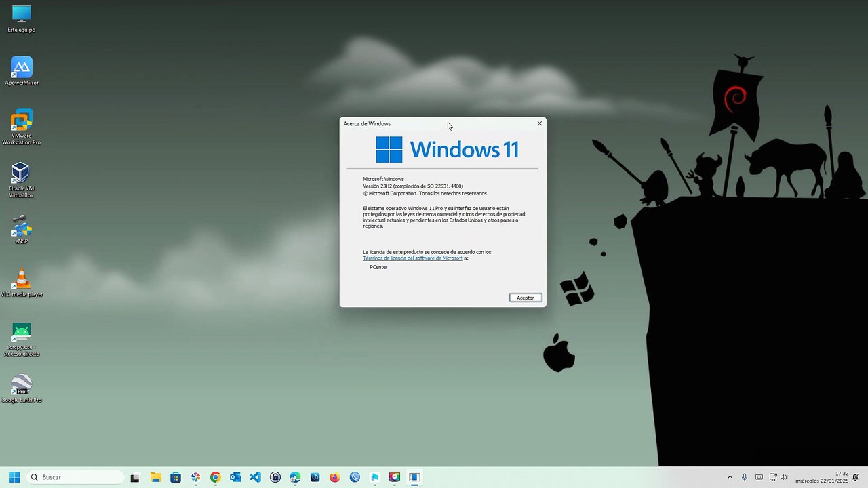
Task: Select the eNSP desktop shortcut
Action: click(21, 230)
